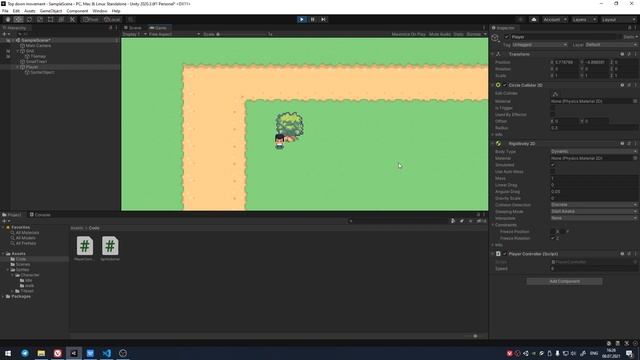The width and height of the screenshot is (640, 360).
Task: Select the Move tool in toolbar
Action: [x=18, y=20]
